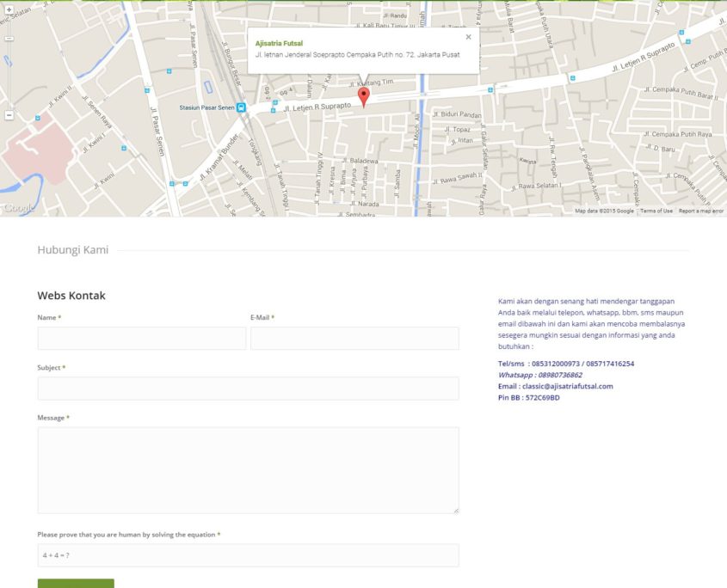Image resolution: width=727 pixels, height=588 pixels.
Task: Close the Ajisatria Futsal info window
Action: 468,37
